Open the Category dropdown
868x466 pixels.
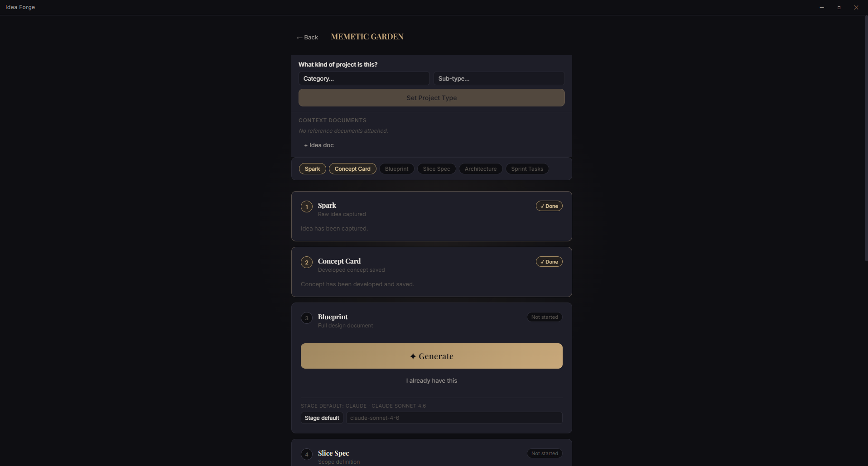(364, 78)
